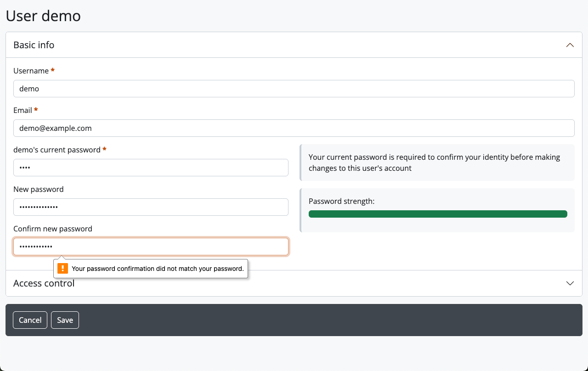Click the green password strength bar
The width and height of the screenshot is (588, 371).
(x=437, y=214)
